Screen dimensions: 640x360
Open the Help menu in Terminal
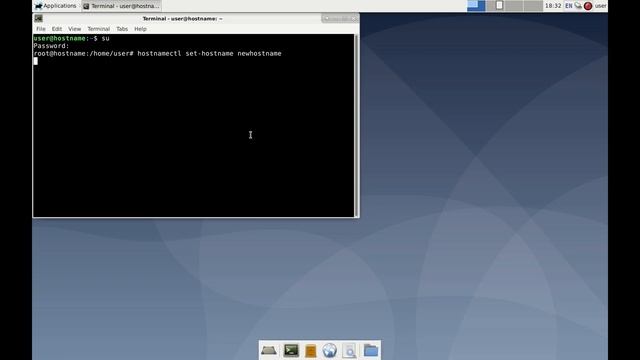[140, 29]
